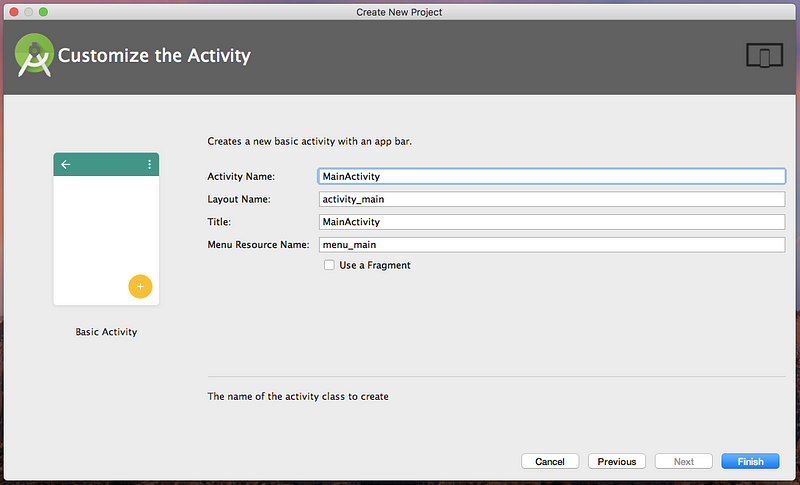Click the yellow plus floating action button
Viewport: 800px width, 485px height.
click(140, 287)
